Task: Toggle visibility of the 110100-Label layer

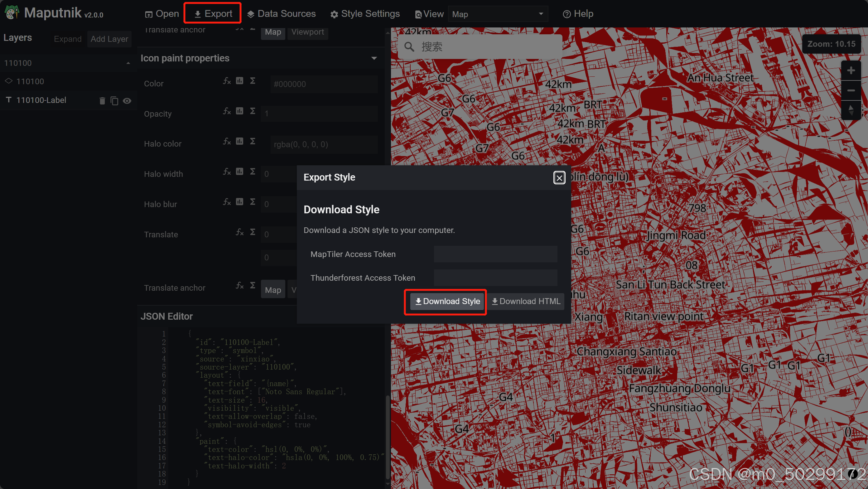Action: (127, 101)
